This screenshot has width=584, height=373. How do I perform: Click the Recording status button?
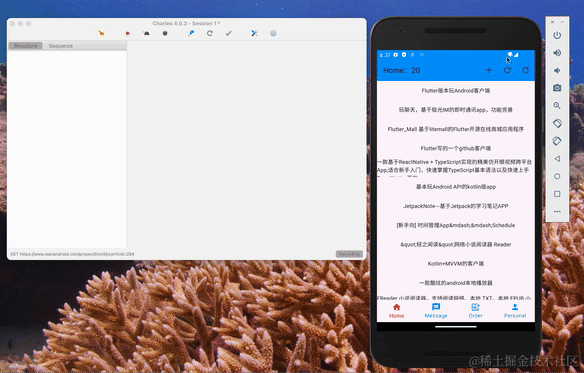(x=349, y=254)
